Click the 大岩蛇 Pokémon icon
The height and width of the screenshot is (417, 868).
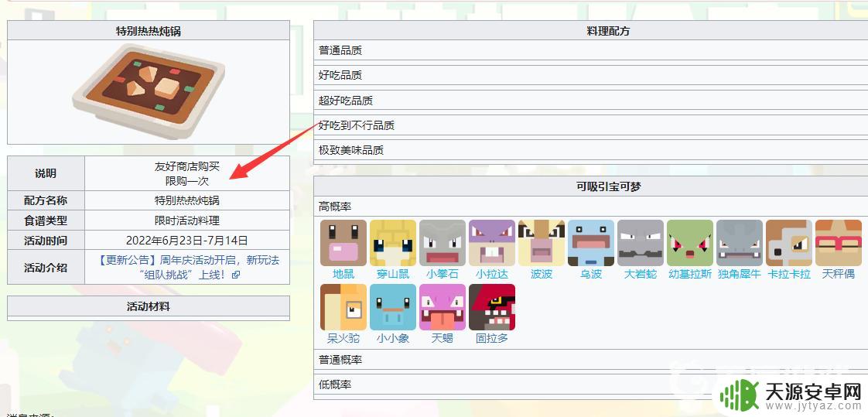point(641,243)
